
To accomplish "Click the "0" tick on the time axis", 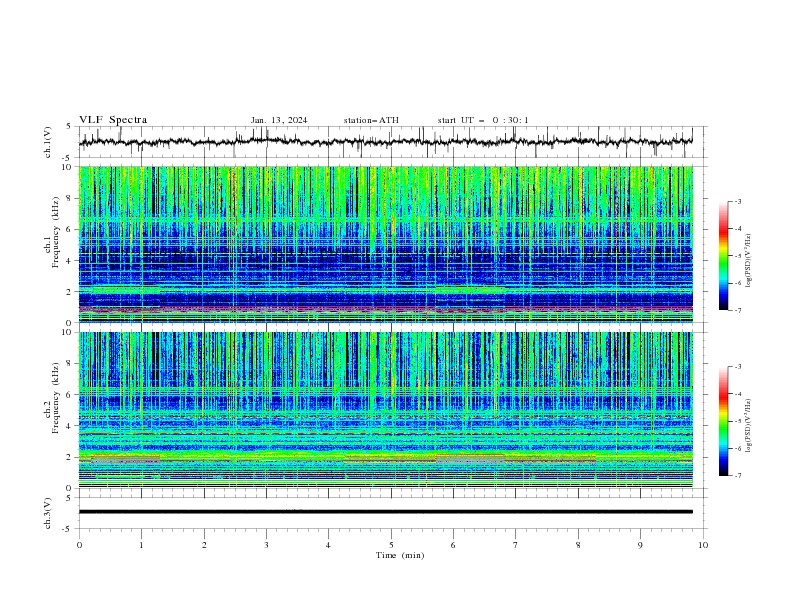I will click(79, 545).
